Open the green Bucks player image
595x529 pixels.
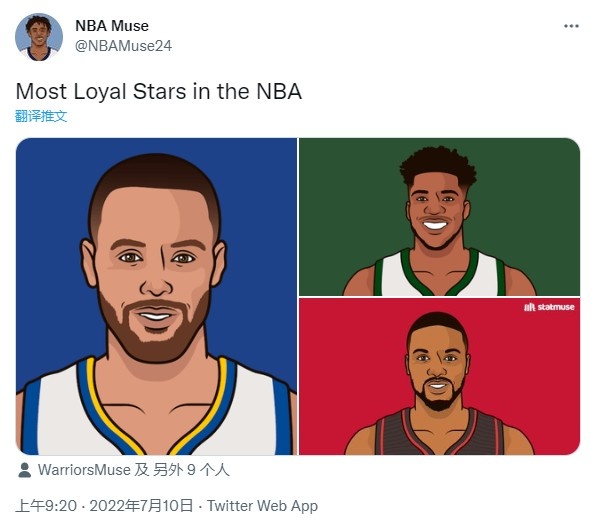click(x=439, y=217)
